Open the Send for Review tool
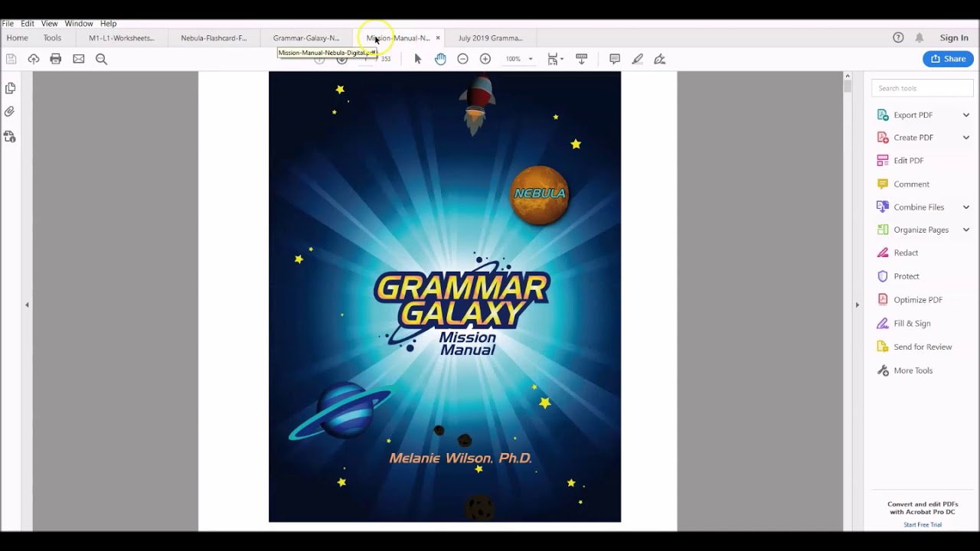The height and width of the screenshot is (551, 980). tap(923, 347)
